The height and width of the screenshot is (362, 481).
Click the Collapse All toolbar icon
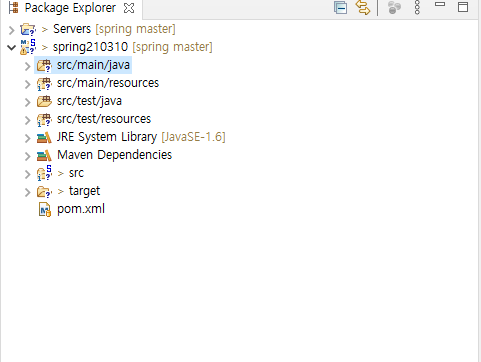pos(340,8)
